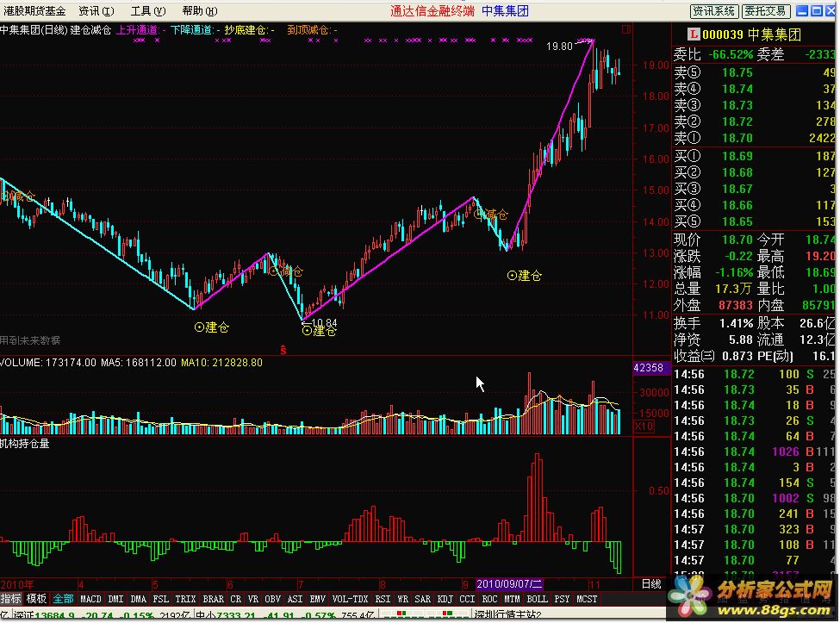Viewport: 840px width, 623px height.
Task: Select the KDJ indicator
Action: pyautogui.click(x=445, y=599)
